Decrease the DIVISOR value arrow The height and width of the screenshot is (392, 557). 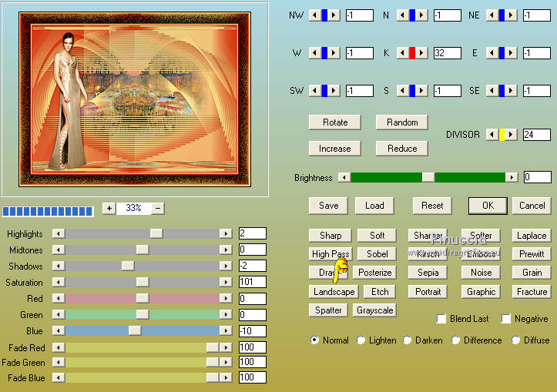point(492,135)
